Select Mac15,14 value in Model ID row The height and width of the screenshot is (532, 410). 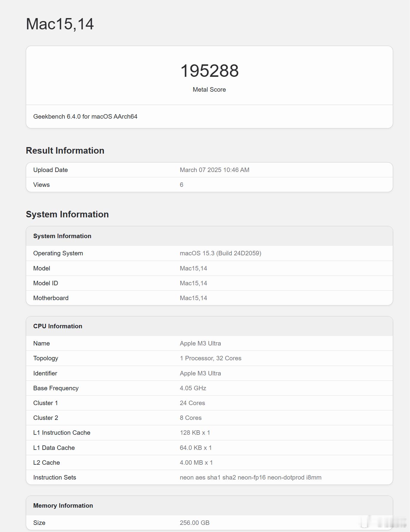tap(193, 283)
